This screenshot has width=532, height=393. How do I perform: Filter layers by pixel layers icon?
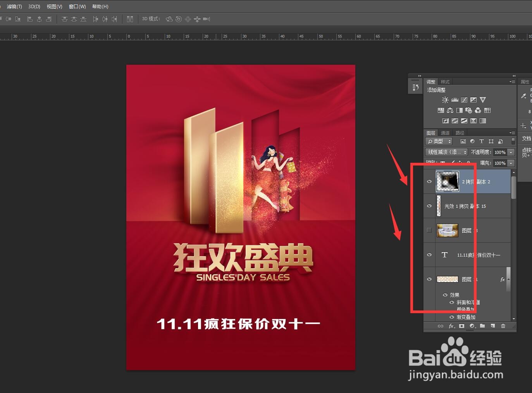point(463,141)
